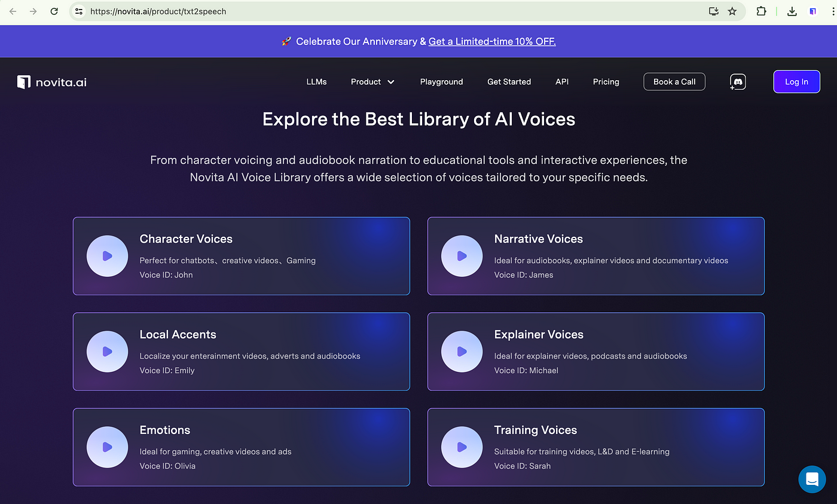837x504 pixels.
Task: Click the novita.ai logo
Action: click(x=52, y=82)
